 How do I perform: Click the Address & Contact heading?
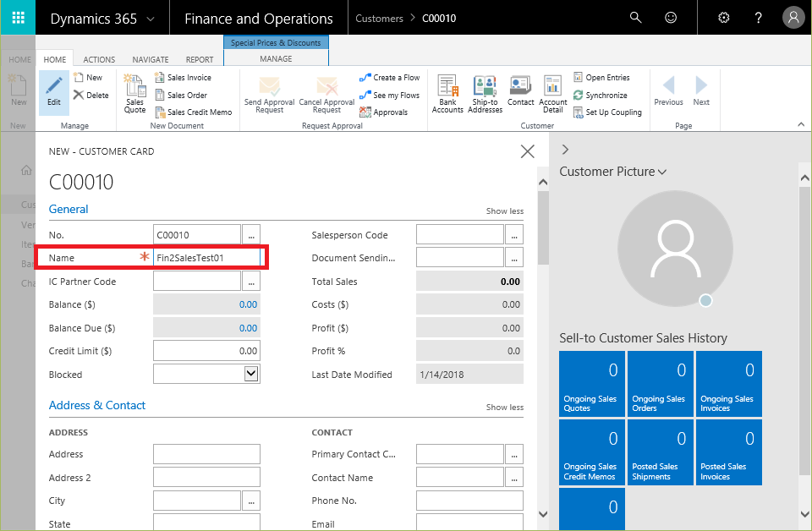point(96,406)
